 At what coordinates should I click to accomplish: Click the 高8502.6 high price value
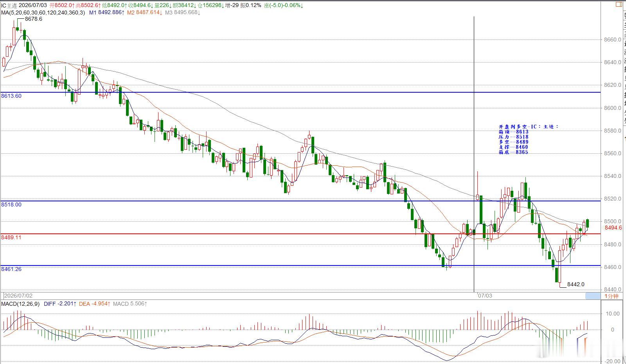coord(88,5)
